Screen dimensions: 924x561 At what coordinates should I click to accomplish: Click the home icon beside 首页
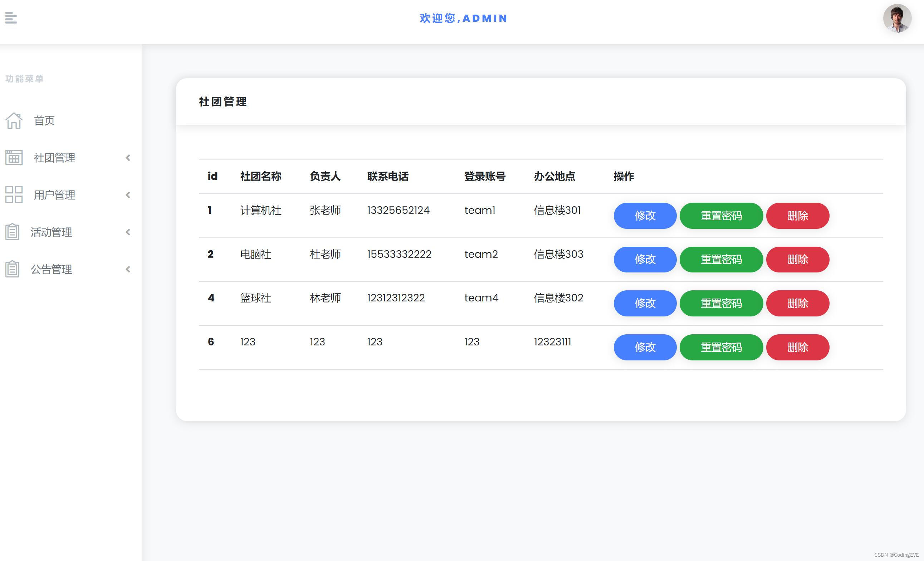pos(14,120)
